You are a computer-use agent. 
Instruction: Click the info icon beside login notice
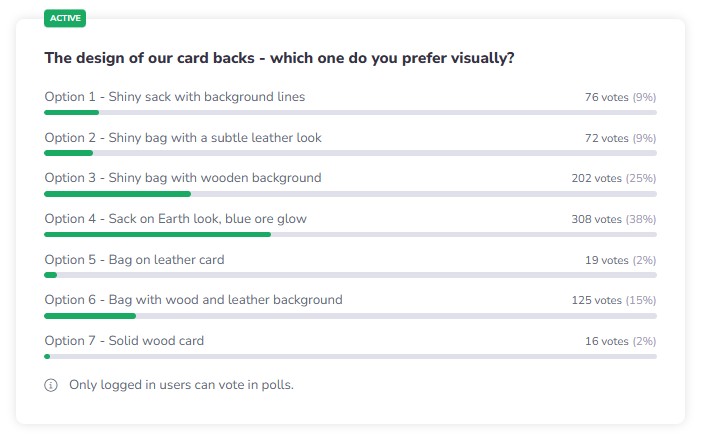(x=51, y=385)
